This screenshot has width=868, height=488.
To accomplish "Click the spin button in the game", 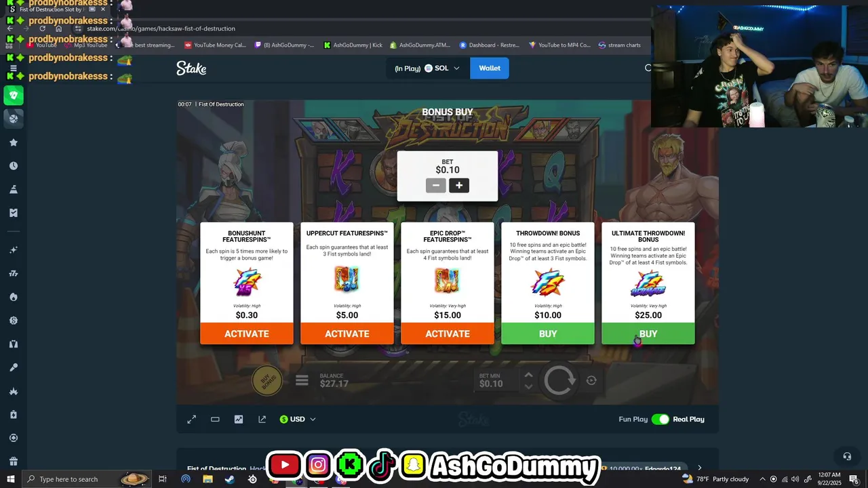I will [559, 380].
